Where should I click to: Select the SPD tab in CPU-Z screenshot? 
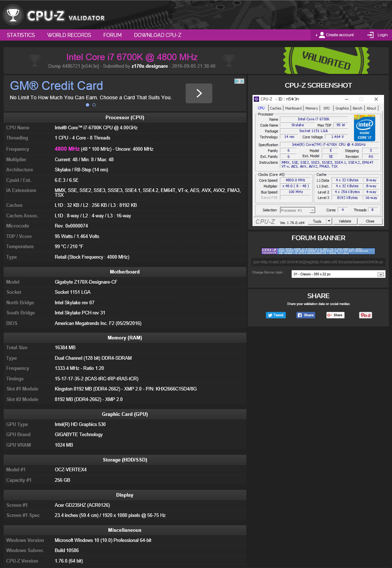[x=326, y=108]
